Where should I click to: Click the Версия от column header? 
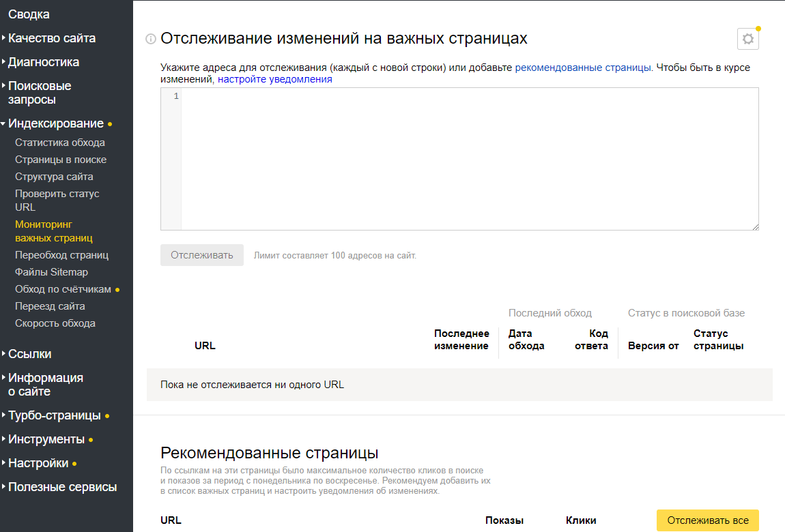point(653,346)
